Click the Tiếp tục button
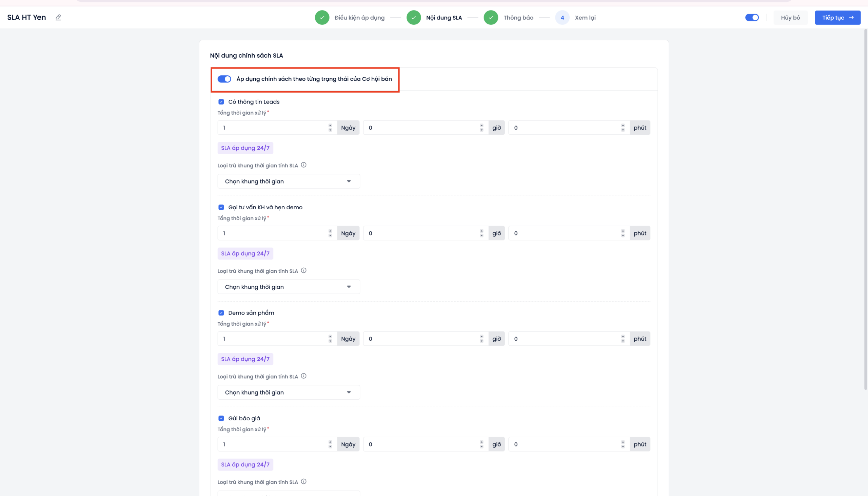Viewport: 868px width, 496px height. click(x=837, y=18)
